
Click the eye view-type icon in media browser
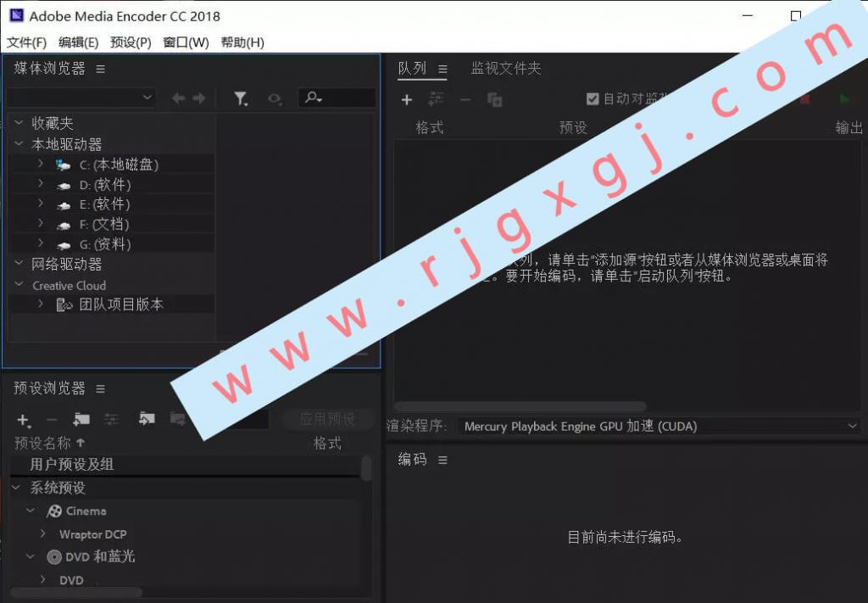[275, 98]
